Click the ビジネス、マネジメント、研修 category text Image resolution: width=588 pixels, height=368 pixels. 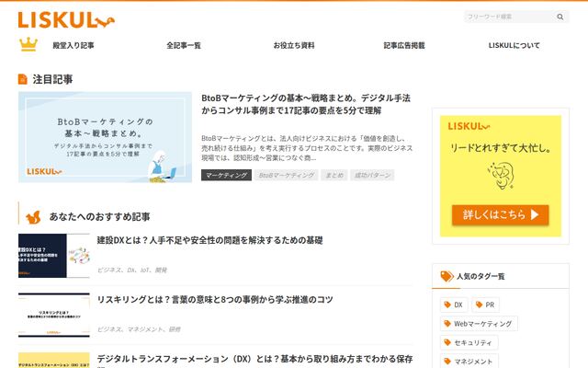[x=139, y=329]
